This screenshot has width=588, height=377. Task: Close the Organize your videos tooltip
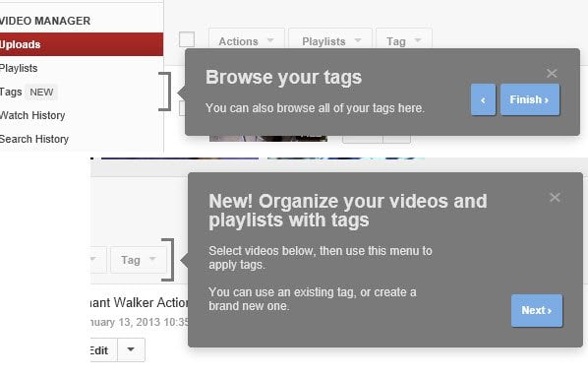(555, 197)
